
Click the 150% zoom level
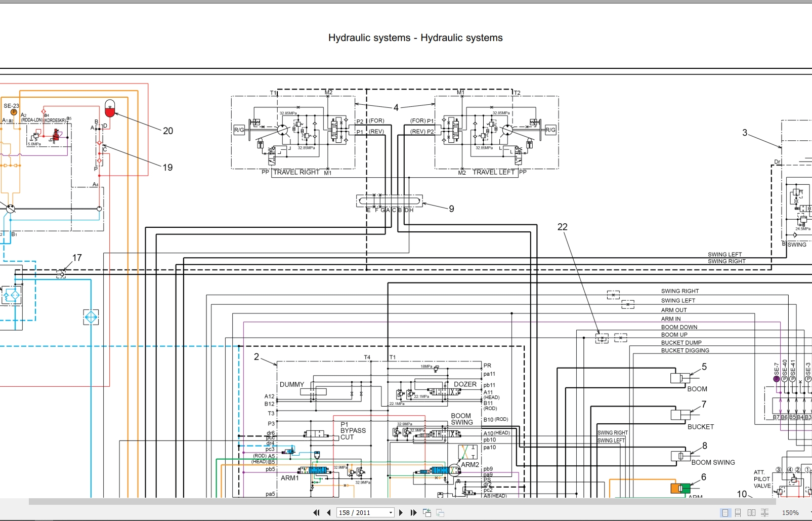[x=790, y=513]
